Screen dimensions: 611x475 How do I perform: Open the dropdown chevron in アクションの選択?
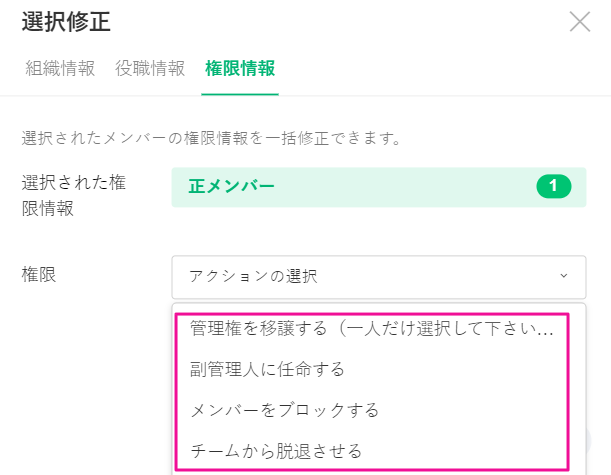pos(563,276)
